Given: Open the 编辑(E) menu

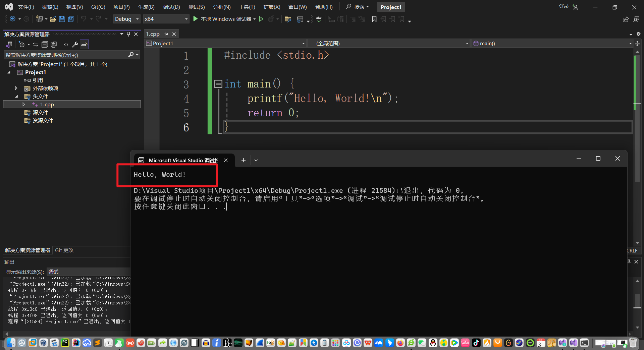Looking at the screenshot, I should tap(50, 7).
